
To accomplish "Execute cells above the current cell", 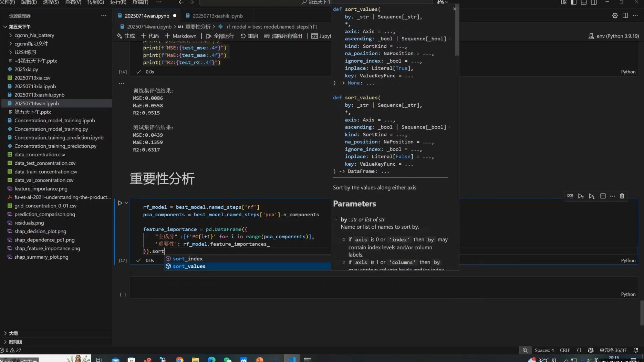I will [581, 196].
